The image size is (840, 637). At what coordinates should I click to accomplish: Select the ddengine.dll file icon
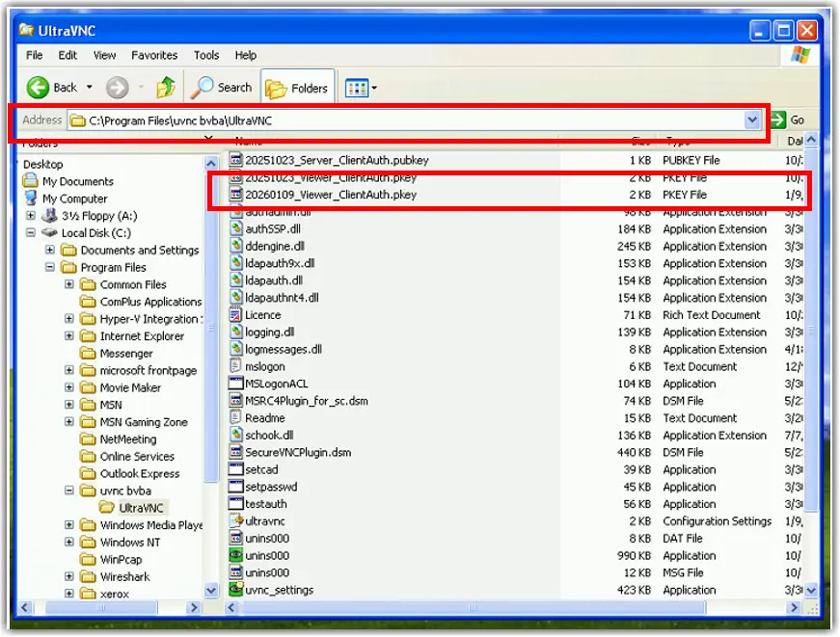[235, 246]
